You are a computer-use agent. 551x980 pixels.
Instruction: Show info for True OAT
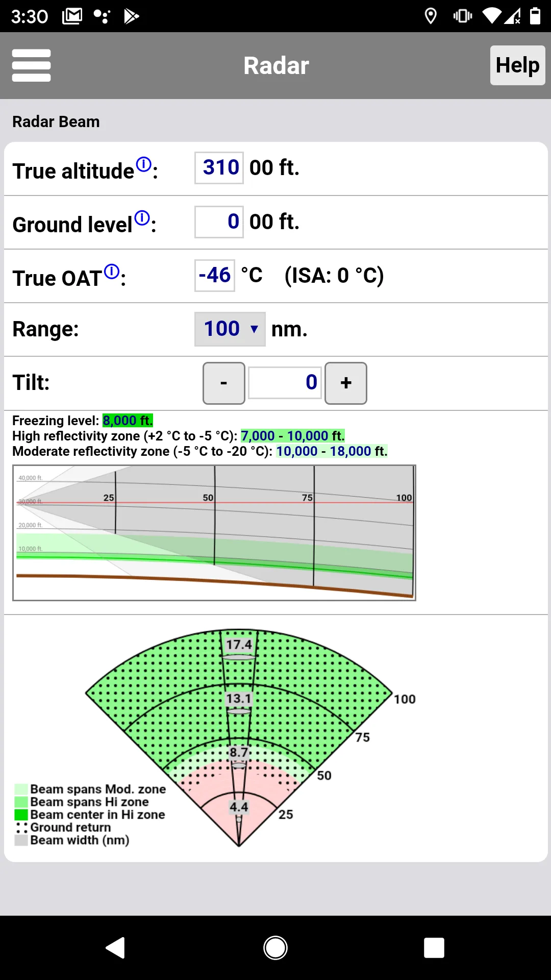coord(112,272)
